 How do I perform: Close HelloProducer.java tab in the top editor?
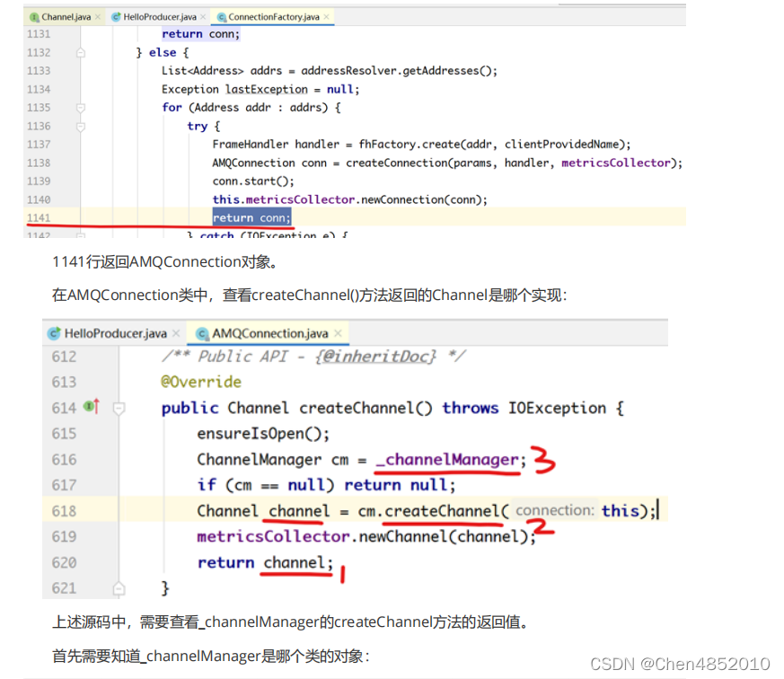(203, 17)
